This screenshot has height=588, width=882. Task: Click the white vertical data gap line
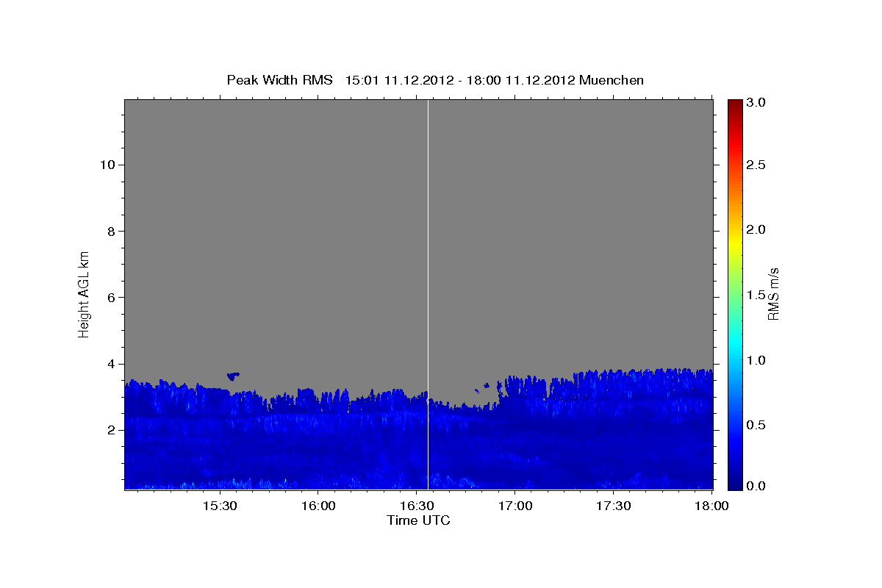(428, 294)
